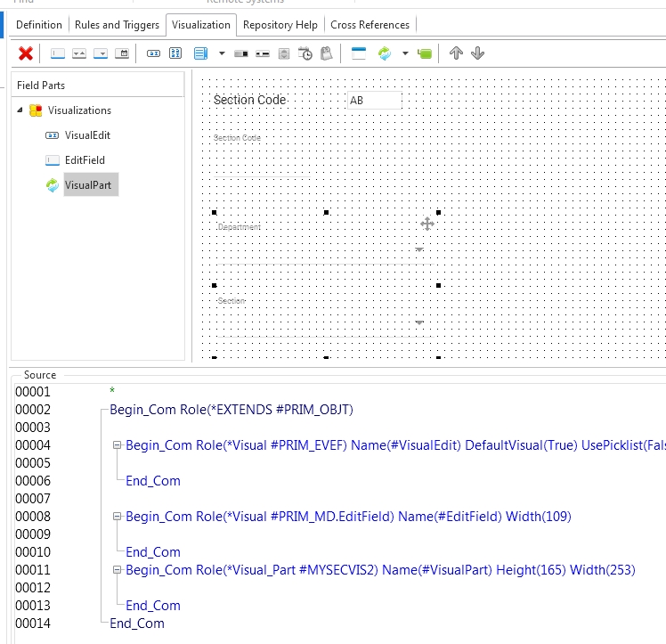This screenshot has height=644, width=666.
Task: Click the move up arrow icon
Action: (x=456, y=53)
